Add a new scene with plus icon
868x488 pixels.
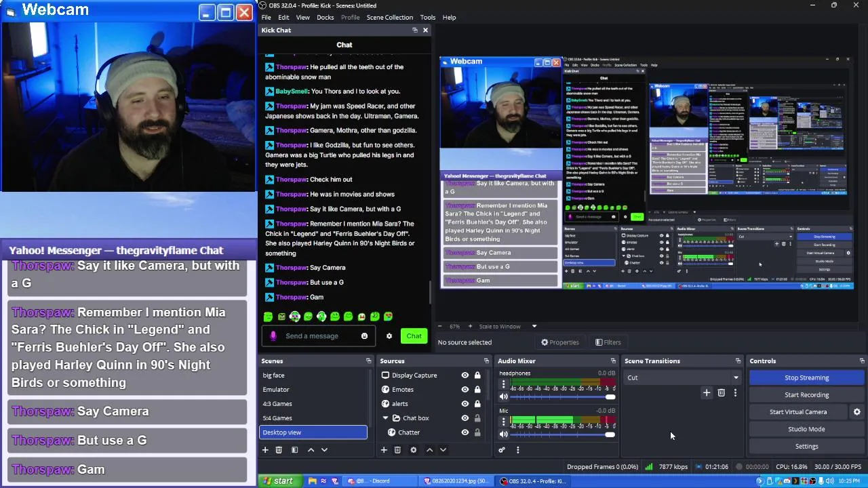(265, 450)
